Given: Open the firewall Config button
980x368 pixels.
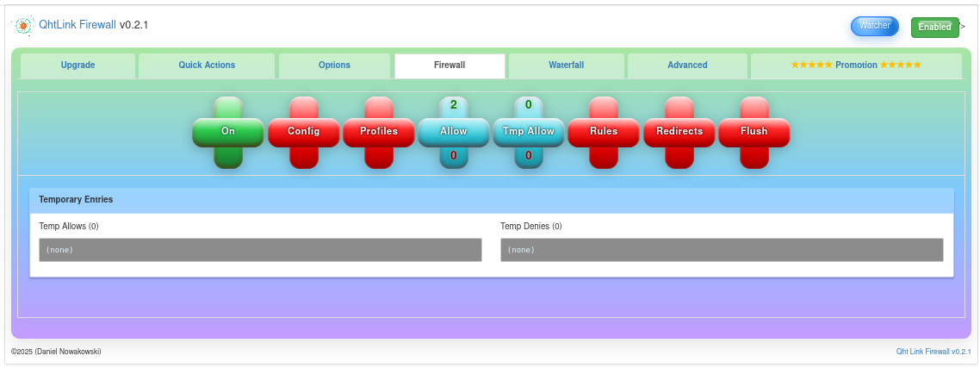Looking at the screenshot, I should (303, 132).
